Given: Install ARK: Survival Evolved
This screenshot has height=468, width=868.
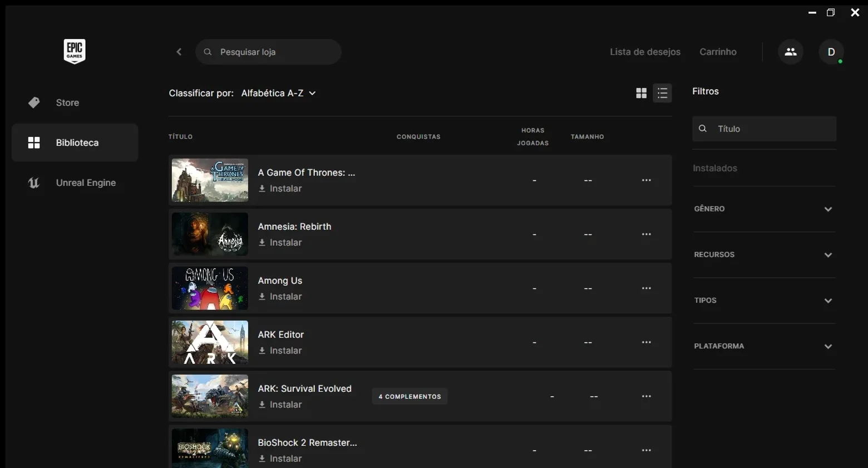Looking at the screenshot, I should 280,405.
